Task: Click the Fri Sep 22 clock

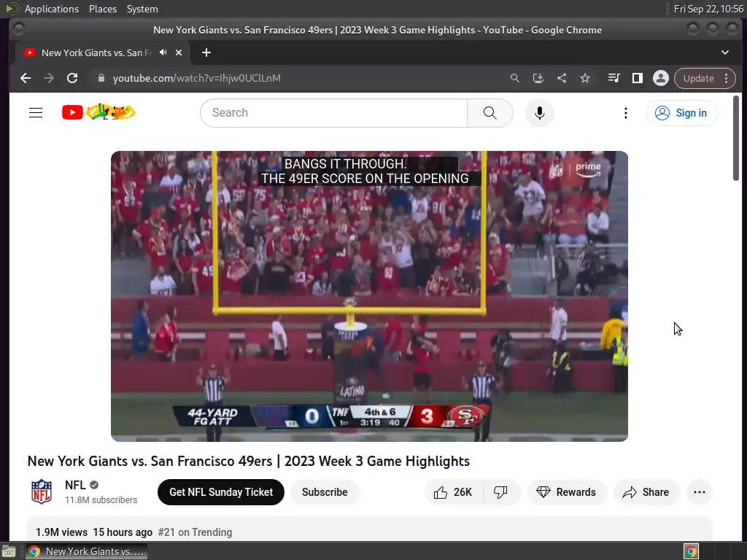Action: [708, 9]
